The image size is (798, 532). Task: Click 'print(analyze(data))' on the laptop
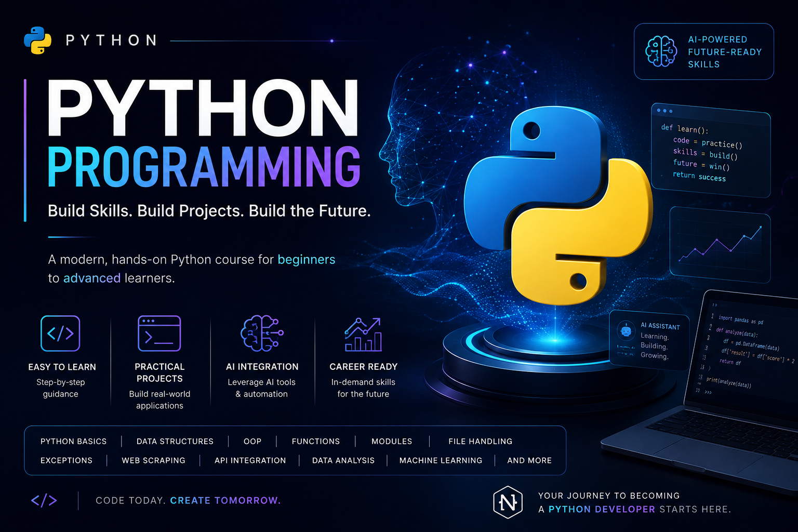pos(728,383)
